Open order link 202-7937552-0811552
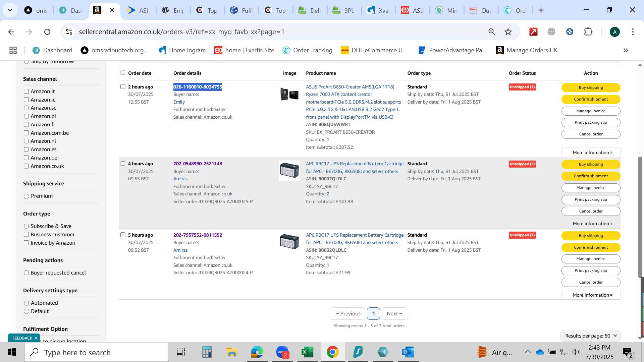This screenshot has width=644, height=362. click(198, 235)
